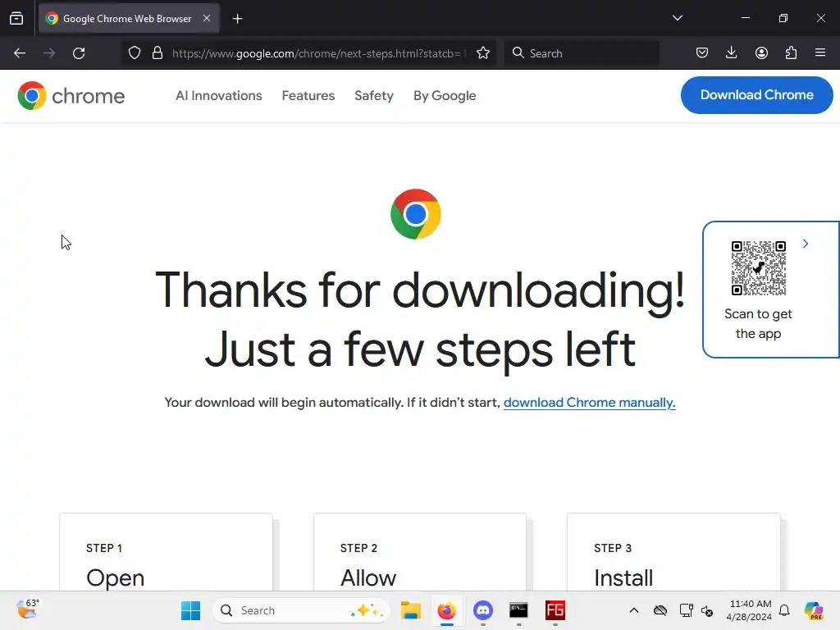Open the weather widget in taskbar
The width and height of the screenshot is (840, 630).
pos(28,609)
